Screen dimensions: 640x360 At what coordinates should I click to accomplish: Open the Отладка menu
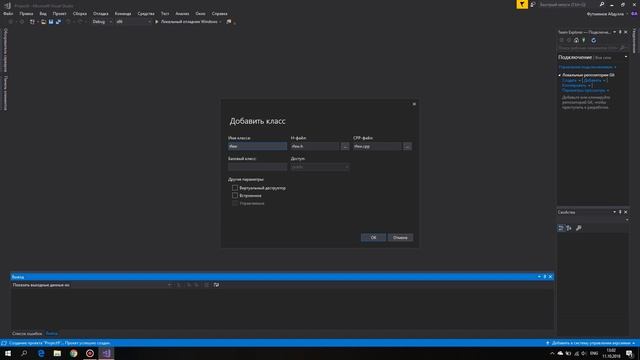[x=100, y=13]
